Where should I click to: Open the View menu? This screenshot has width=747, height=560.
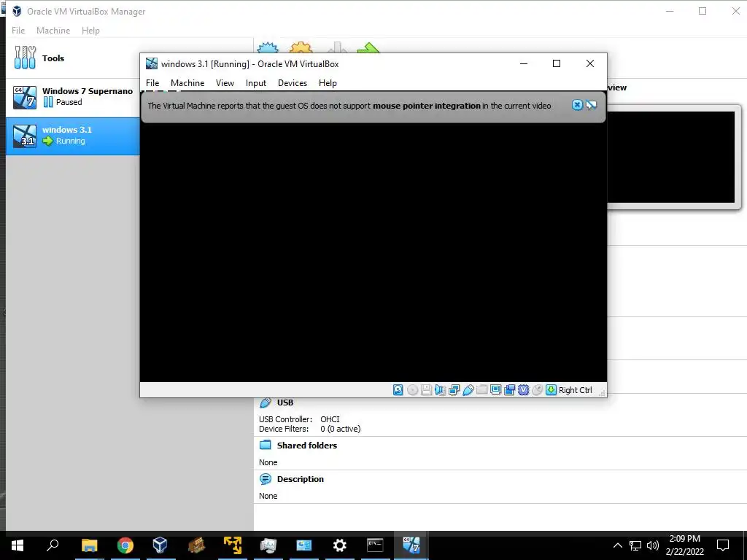coord(225,83)
